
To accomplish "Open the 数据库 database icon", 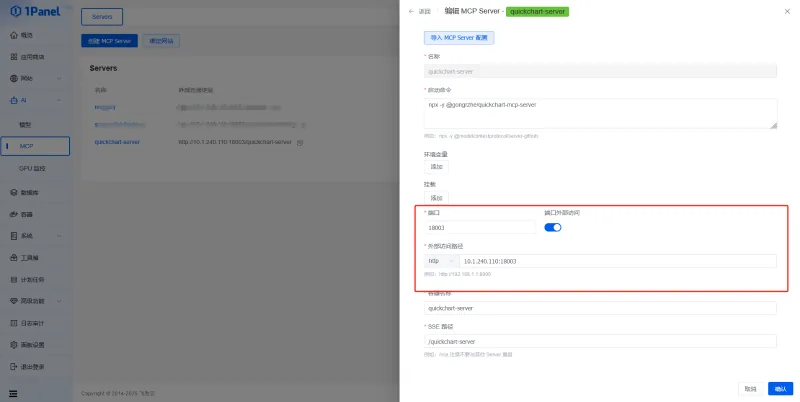I will (x=14, y=193).
